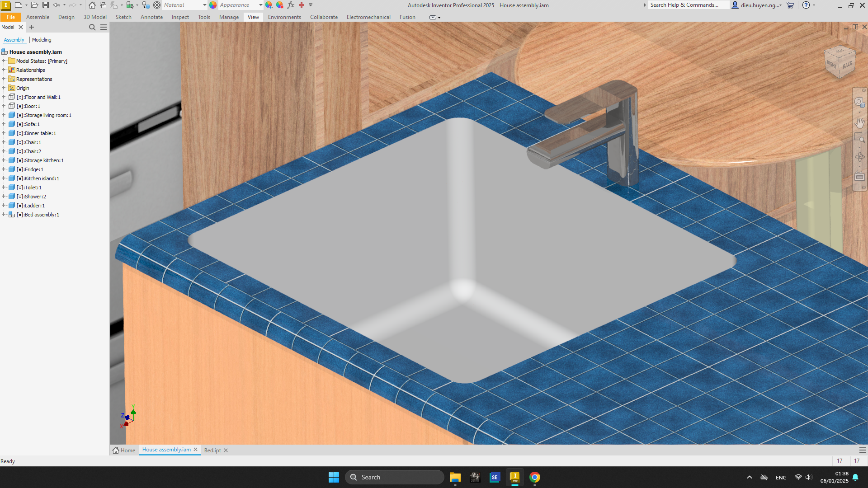Open the Customize Quick Access Toolbar dropdown arrow
868x488 pixels.
tap(311, 5)
